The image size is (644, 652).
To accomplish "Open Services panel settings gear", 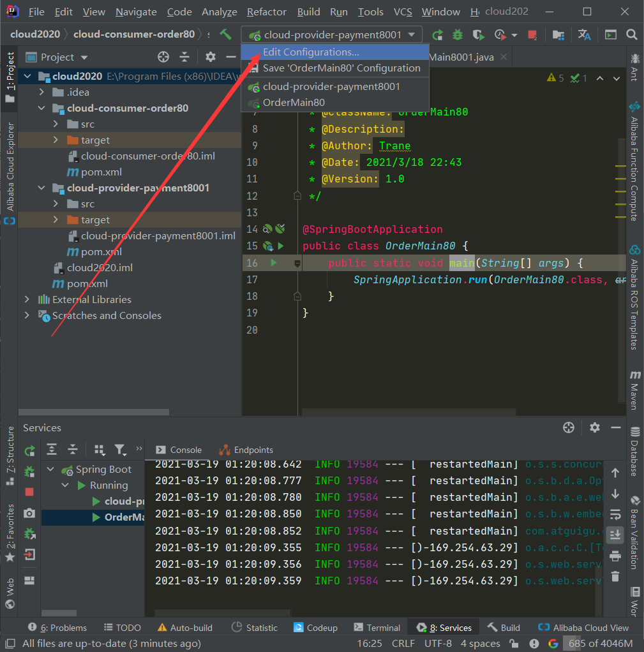I will pyautogui.click(x=595, y=427).
